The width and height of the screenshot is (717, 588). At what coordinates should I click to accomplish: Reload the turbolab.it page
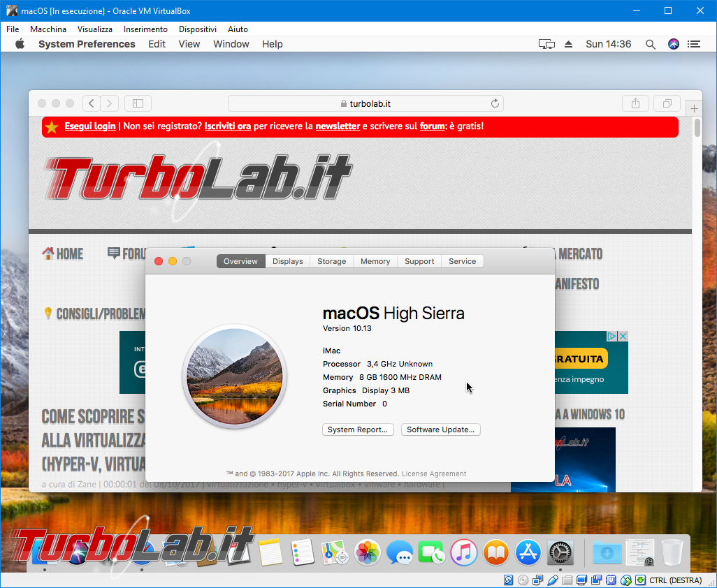495,103
